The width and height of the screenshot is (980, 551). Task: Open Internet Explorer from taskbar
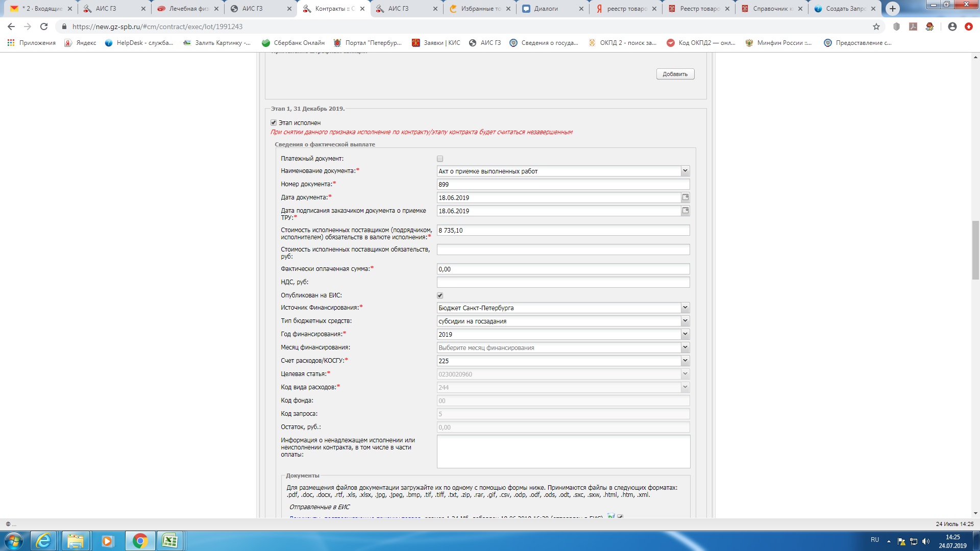tap(44, 541)
